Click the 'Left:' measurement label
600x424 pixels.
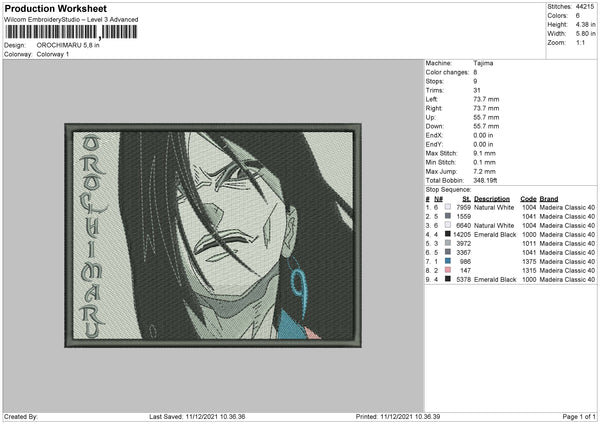coord(432,99)
